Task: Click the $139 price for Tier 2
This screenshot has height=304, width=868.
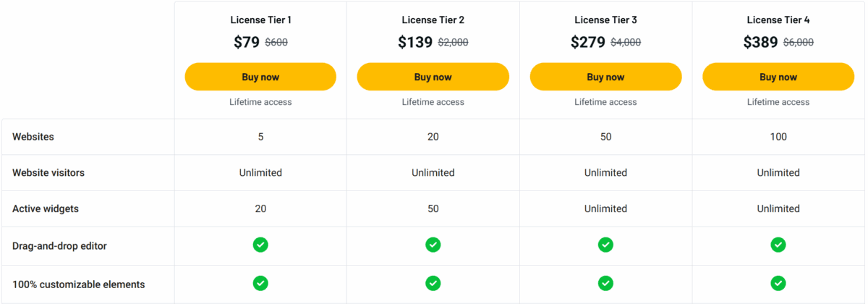Action: coord(415,42)
